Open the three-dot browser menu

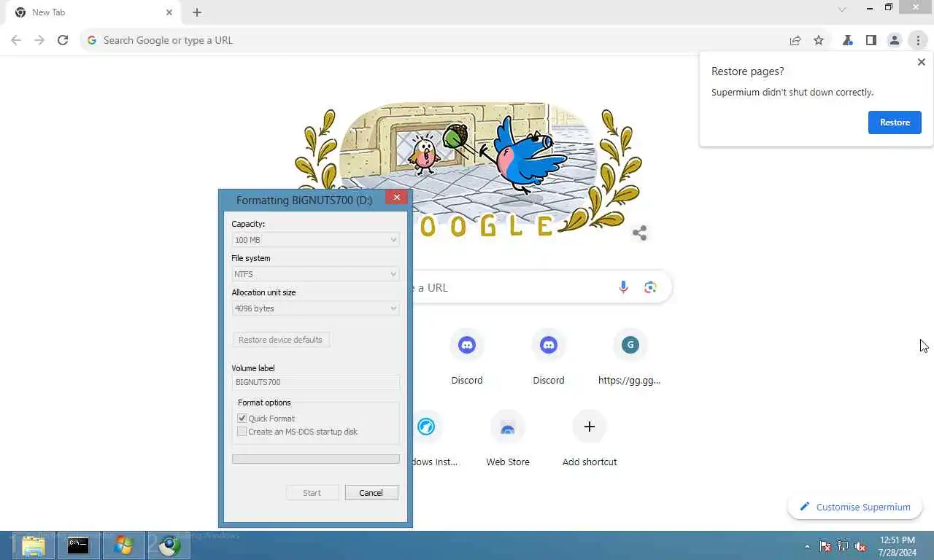coord(918,40)
